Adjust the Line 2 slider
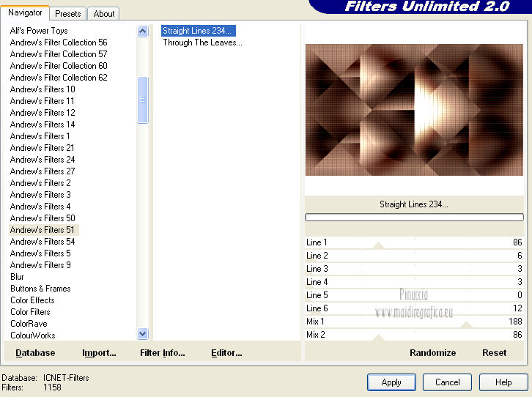532x397 pixels. coord(414,256)
